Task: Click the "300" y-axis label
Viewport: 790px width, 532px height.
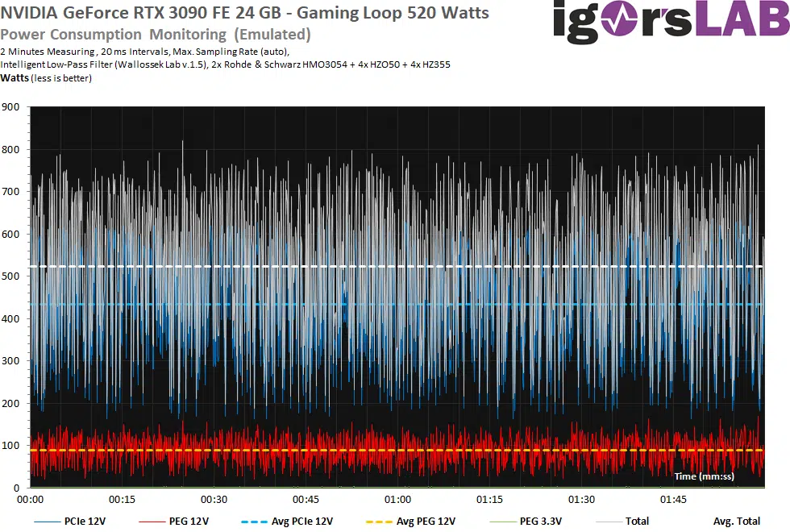Action: coord(10,361)
